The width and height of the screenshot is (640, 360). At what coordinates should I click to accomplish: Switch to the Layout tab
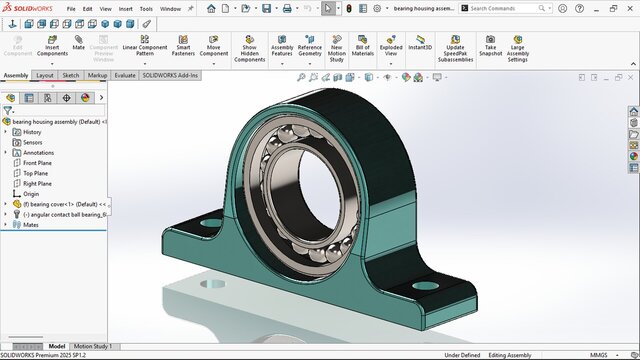click(x=45, y=76)
